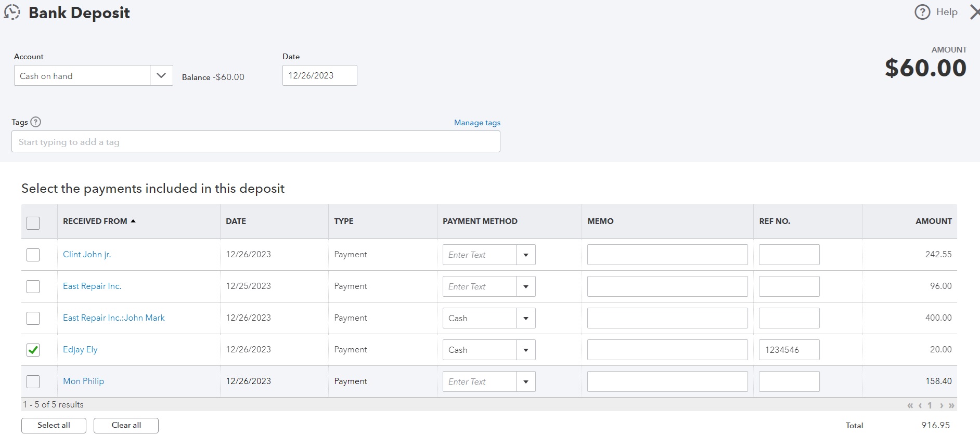Click the recent transactions history icon

[x=12, y=12]
